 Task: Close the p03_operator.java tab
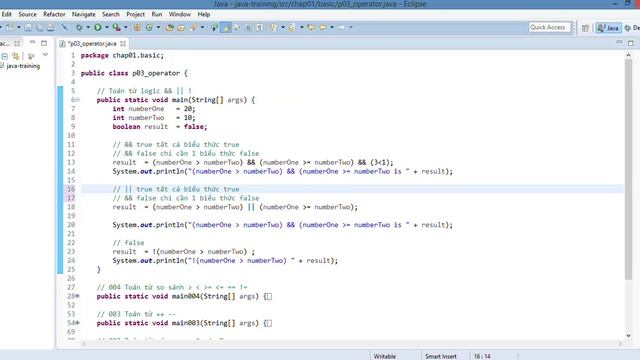click(x=123, y=43)
